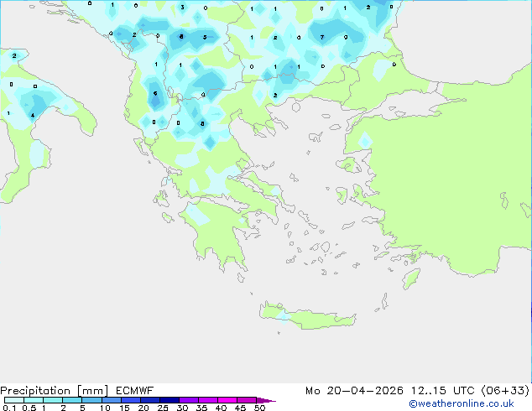Click the 'Precipitation' title word
The image size is (532, 411).
35,391
